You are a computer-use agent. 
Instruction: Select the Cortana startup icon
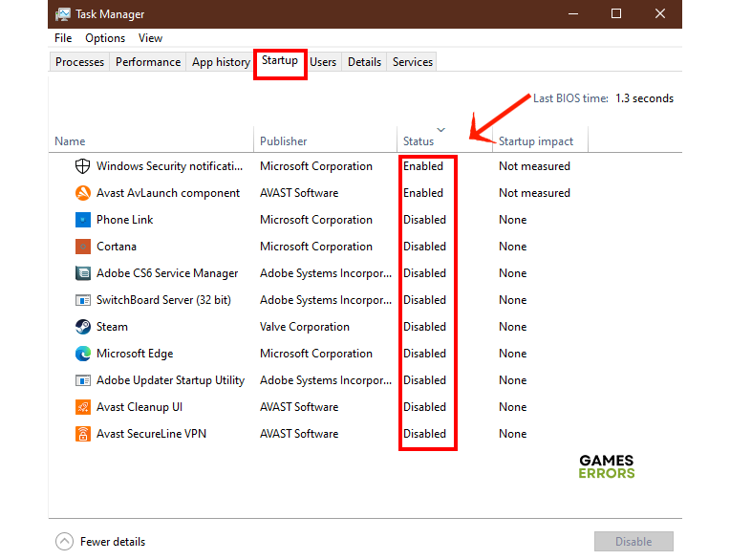(83, 247)
